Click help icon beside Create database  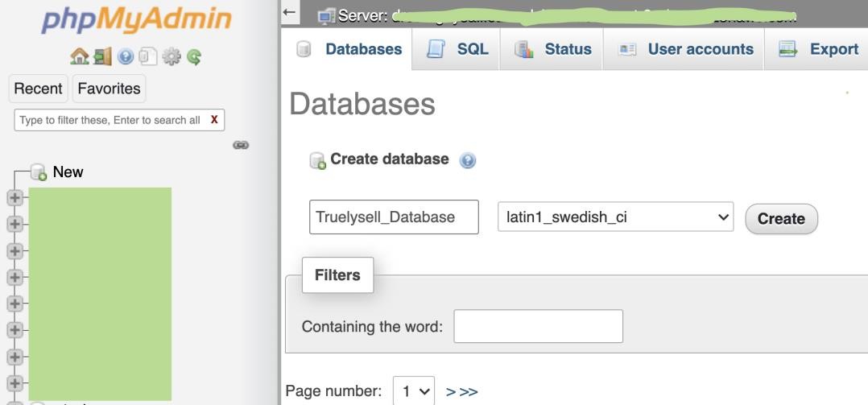pyautogui.click(x=467, y=160)
